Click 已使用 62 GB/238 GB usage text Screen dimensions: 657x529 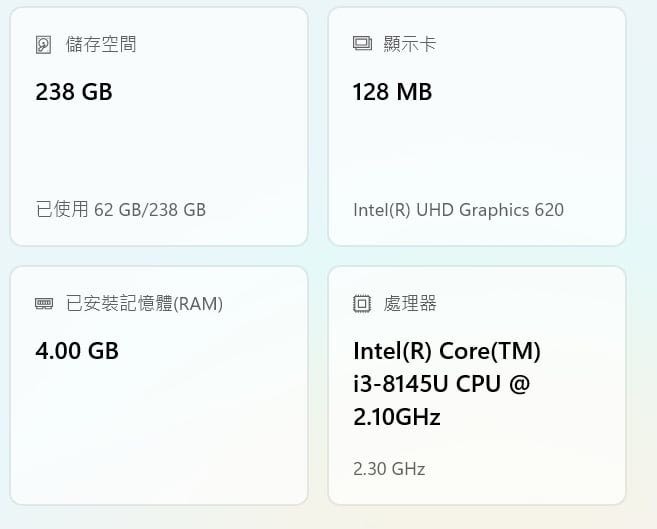click(x=121, y=209)
